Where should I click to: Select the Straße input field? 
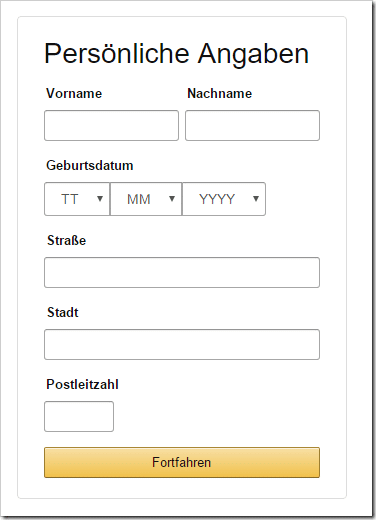182,272
